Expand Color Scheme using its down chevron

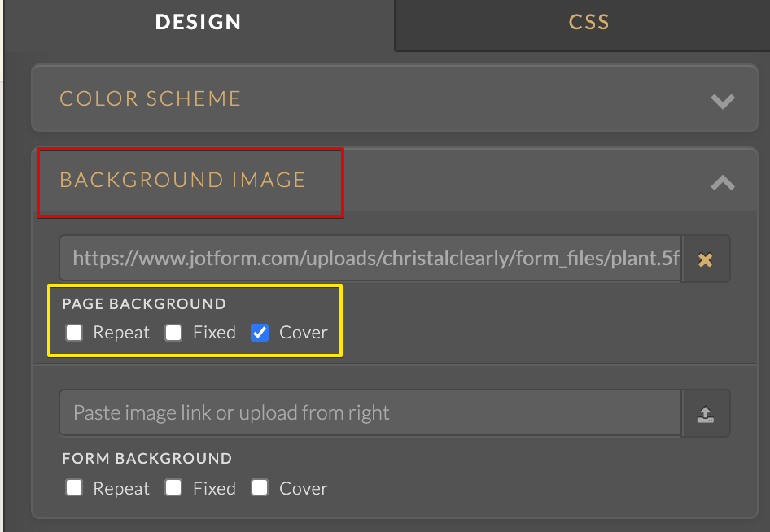coord(722,101)
